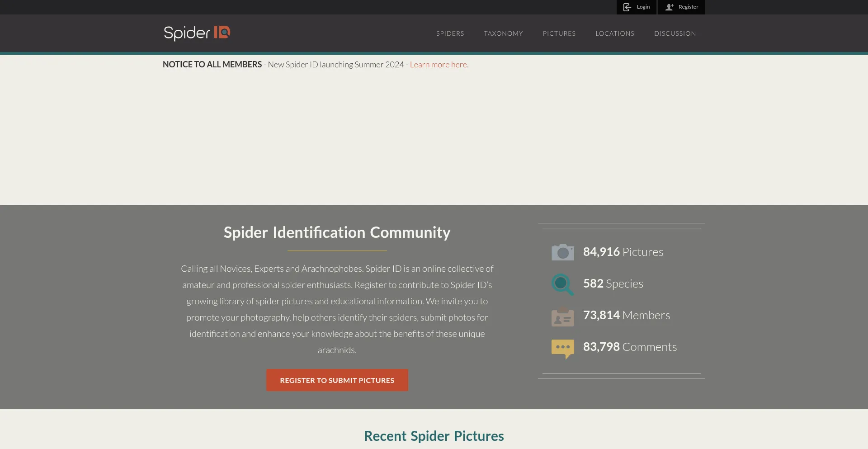Open the Spiders menu

click(450, 33)
